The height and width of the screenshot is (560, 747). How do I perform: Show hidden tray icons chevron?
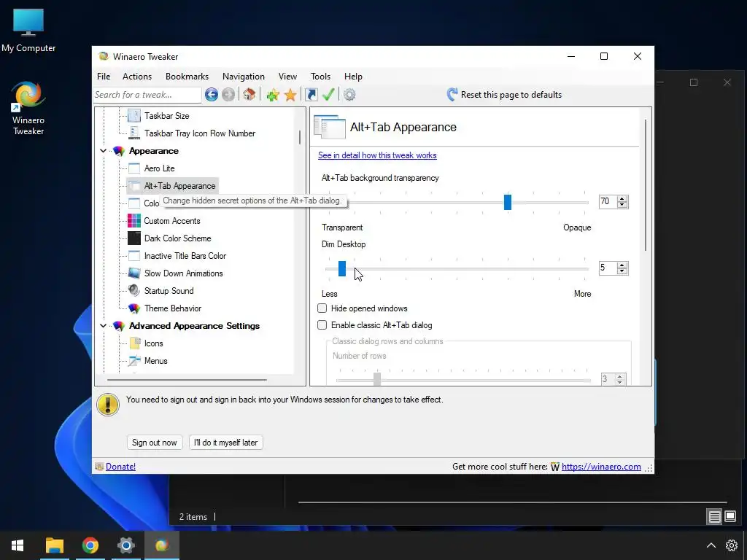click(x=711, y=545)
